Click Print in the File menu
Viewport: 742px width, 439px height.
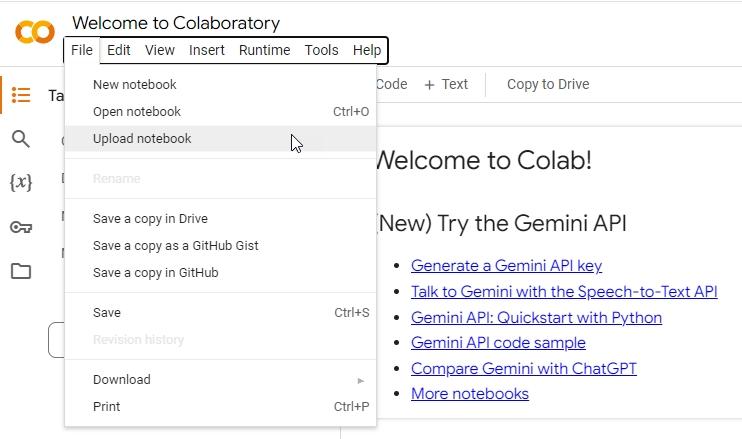(x=106, y=407)
